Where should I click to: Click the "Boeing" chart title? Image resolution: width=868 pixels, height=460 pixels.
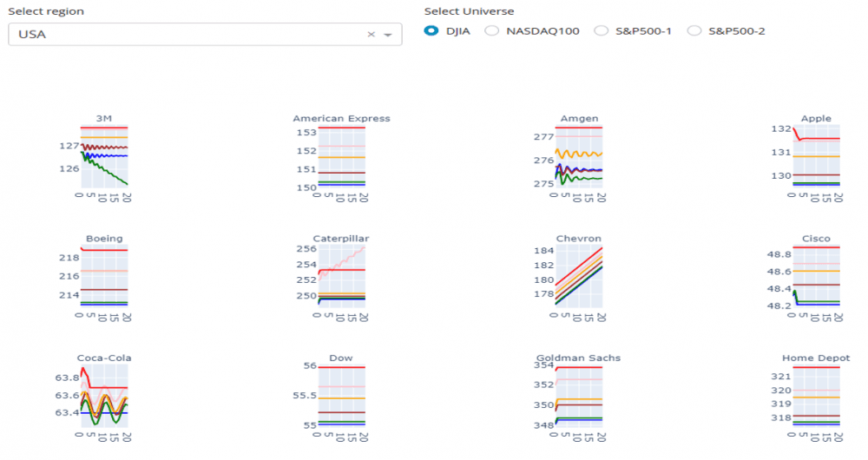104,239
